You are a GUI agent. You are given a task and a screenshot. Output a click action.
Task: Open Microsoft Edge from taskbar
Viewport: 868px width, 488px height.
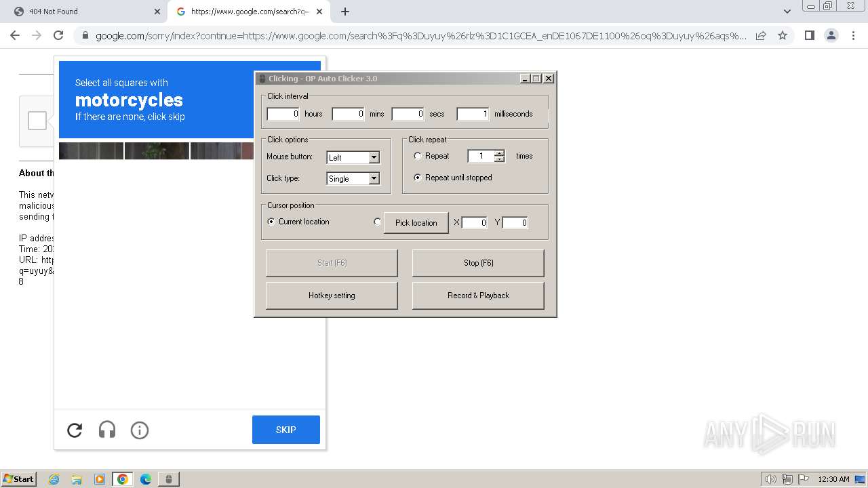[x=146, y=479]
